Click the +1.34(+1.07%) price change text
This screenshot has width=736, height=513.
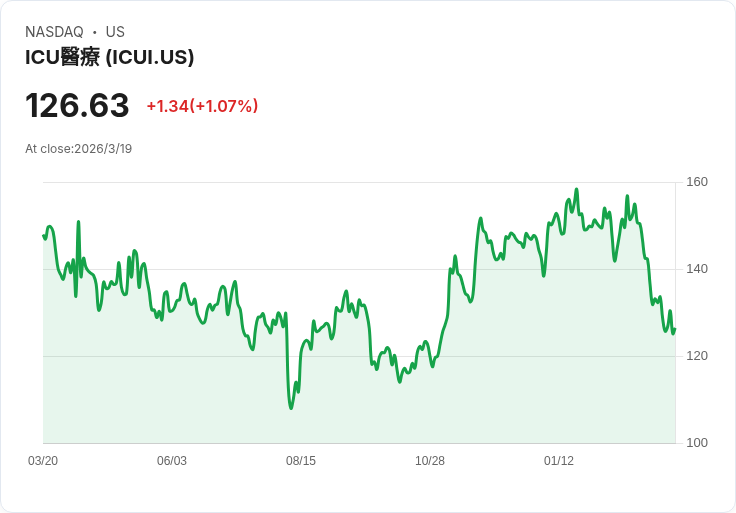202,106
